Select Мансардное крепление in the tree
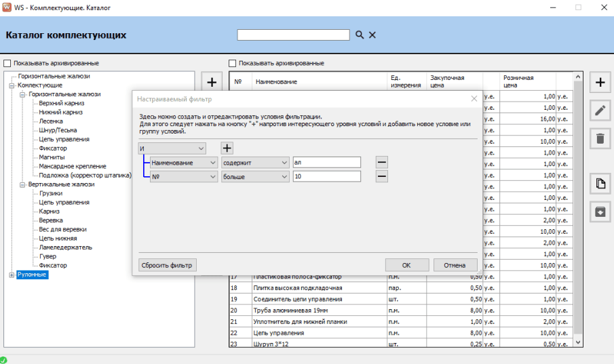614x364 pixels. 72,166
